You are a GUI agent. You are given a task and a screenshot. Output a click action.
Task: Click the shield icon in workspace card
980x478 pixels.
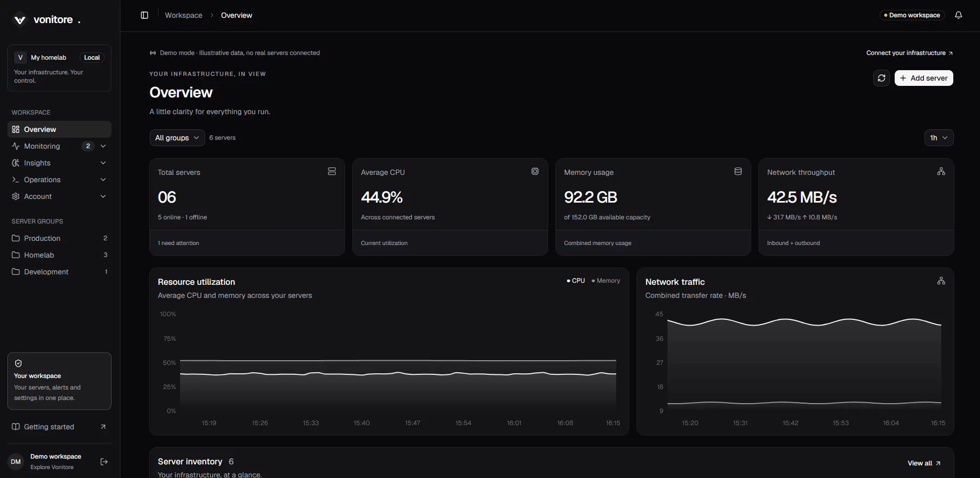18,363
